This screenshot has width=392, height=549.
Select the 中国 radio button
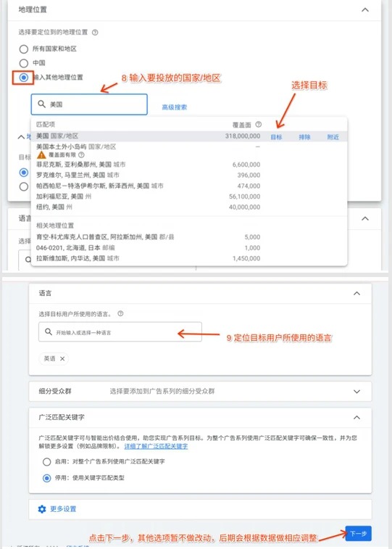tap(24, 63)
